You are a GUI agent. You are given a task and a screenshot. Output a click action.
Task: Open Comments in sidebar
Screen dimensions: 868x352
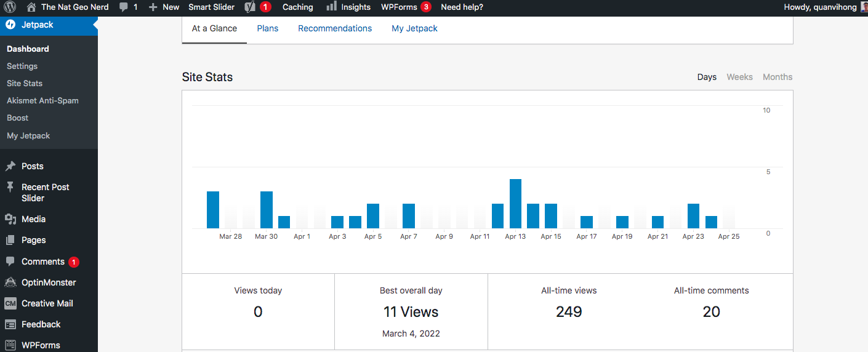pos(43,262)
